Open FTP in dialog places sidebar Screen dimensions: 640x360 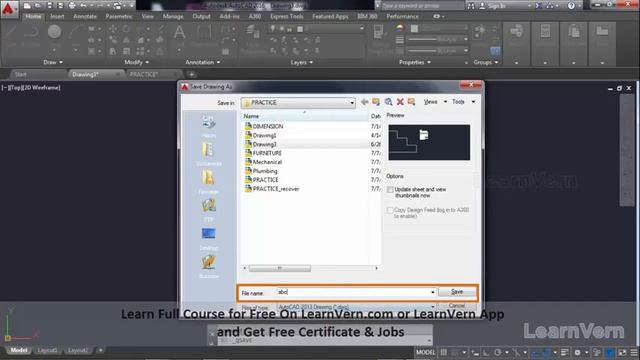(x=209, y=210)
